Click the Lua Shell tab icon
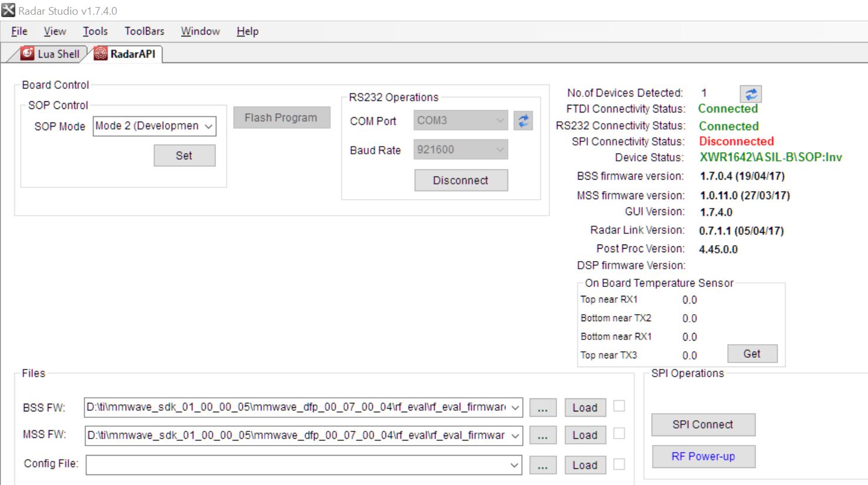 click(x=27, y=54)
